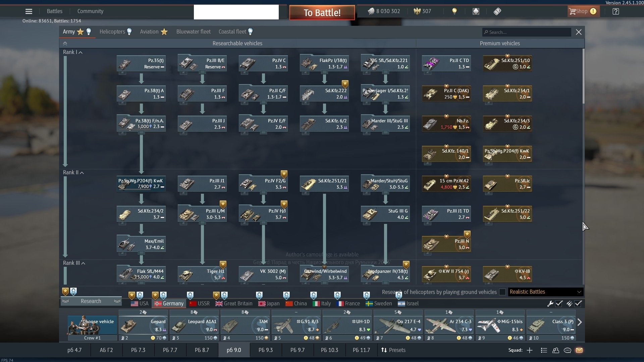The width and height of the screenshot is (644, 362).
Task: Collapse the Rank II section
Action: coord(73,173)
